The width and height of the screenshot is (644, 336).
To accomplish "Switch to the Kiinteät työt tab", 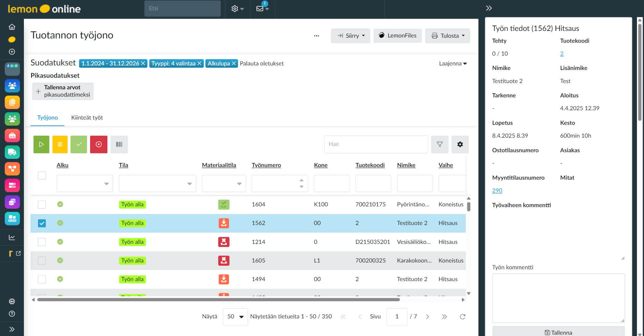I will tap(87, 118).
